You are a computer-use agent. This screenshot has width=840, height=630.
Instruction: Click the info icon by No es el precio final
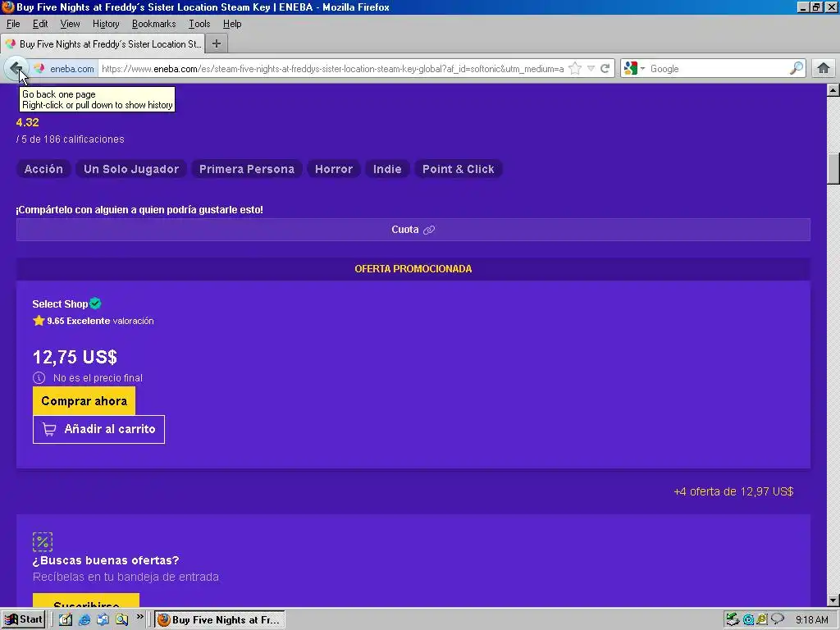click(39, 377)
